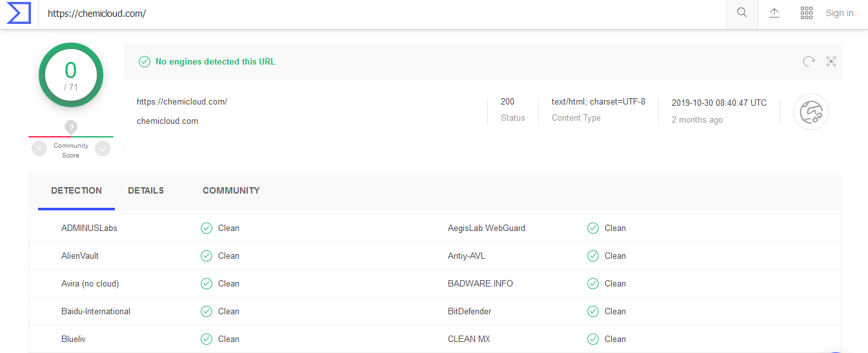Select the 2019-10-30 08:40:47 UTC timestamp
This screenshot has height=353, width=868.
[x=719, y=103]
